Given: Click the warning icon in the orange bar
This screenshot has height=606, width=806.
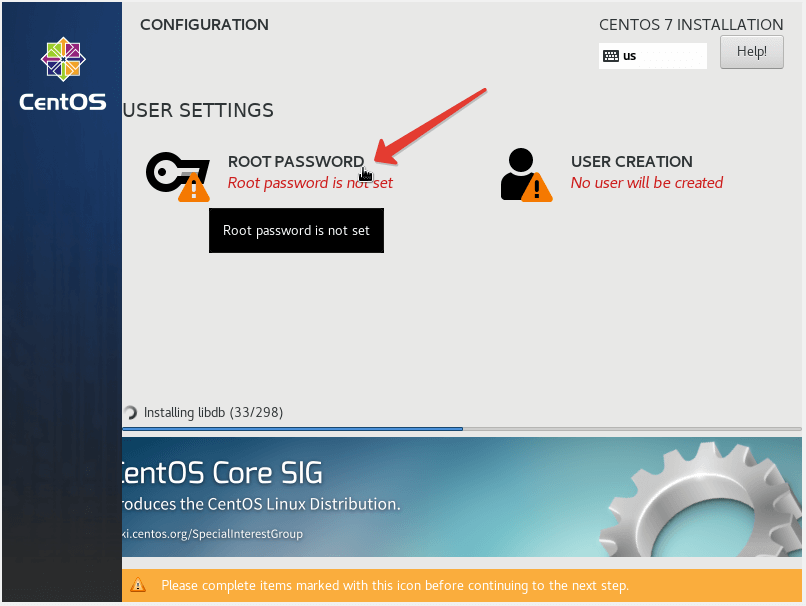Looking at the screenshot, I should click(x=138, y=585).
